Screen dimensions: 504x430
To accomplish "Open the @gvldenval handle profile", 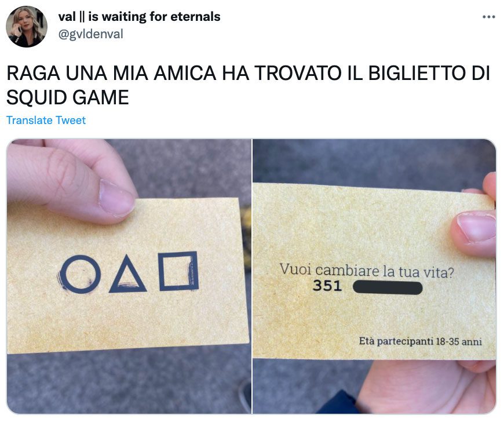I will click(90, 34).
